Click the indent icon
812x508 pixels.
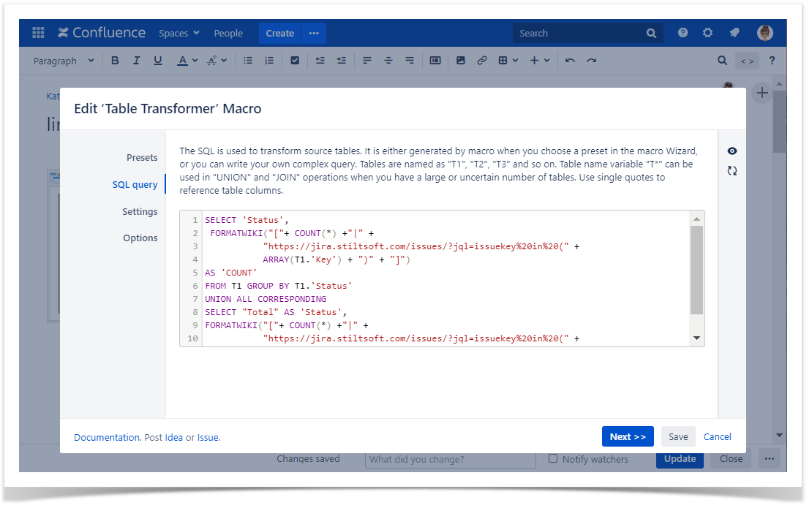[342, 61]
